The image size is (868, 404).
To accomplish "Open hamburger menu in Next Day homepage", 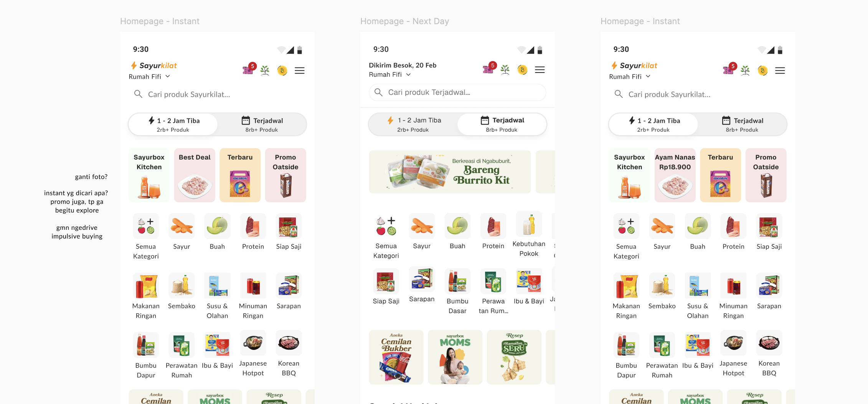I will 540,70.
